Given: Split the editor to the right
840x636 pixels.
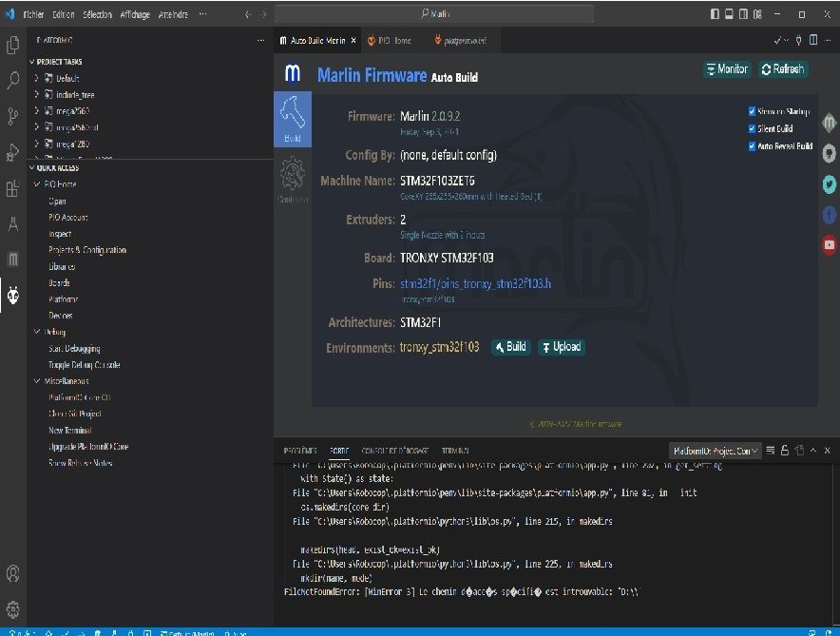Looking at the screenshot, I should (813, 40).
